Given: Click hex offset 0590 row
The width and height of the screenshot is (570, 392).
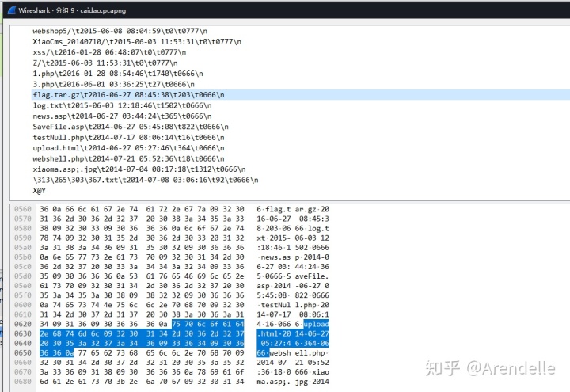Looking at the screenshot, I should click(172, 238).
